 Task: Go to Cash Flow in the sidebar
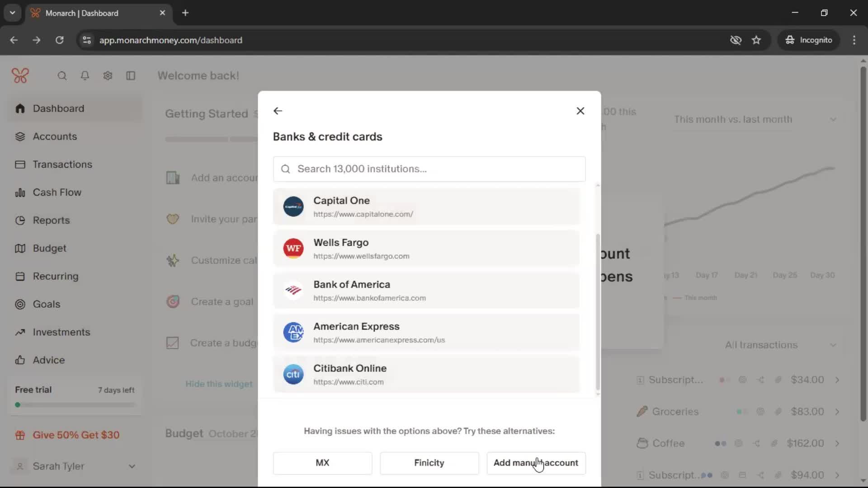pyautogui.click(x=57, y=192)
